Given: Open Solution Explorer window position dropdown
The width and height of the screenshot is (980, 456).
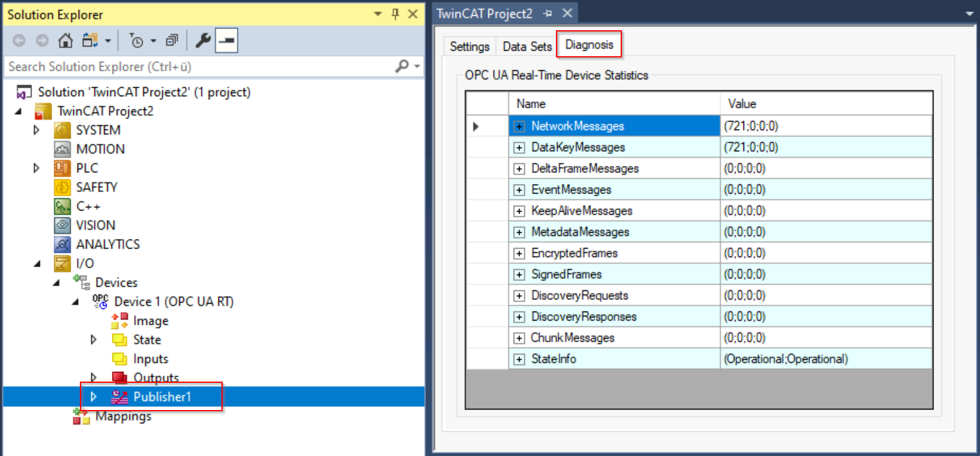Looking at the screenshot, I should tap(378, 14).
